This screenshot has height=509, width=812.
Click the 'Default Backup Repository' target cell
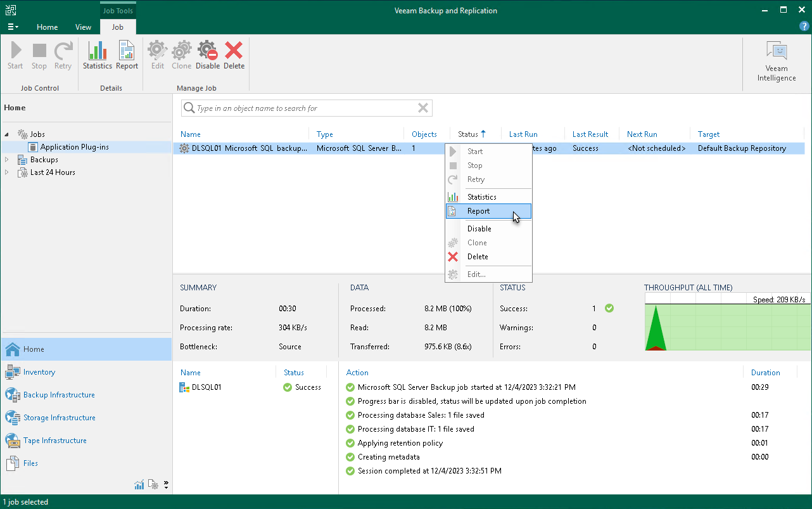coord(742,148)
